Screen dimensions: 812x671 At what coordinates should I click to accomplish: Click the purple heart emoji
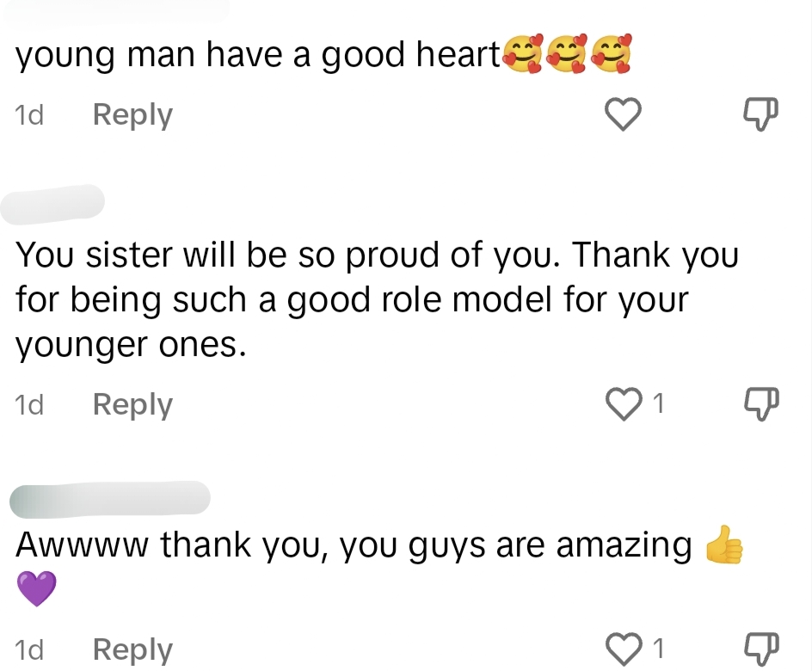[x=36, y=588]
